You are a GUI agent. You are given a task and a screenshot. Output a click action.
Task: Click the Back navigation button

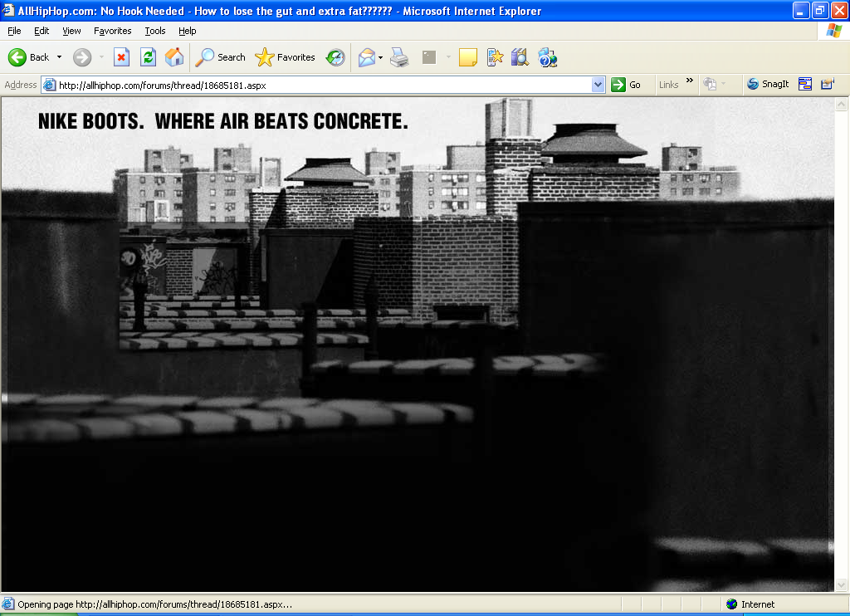[28, 57]
